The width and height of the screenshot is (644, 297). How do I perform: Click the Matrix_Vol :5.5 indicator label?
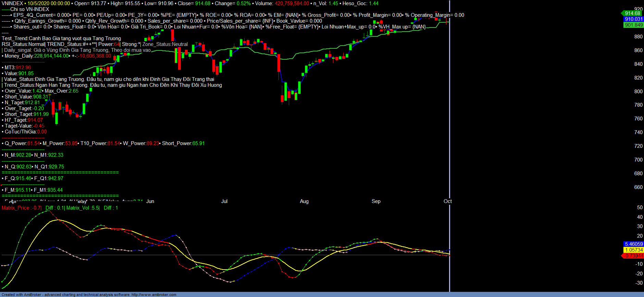(x=83, y=208)
